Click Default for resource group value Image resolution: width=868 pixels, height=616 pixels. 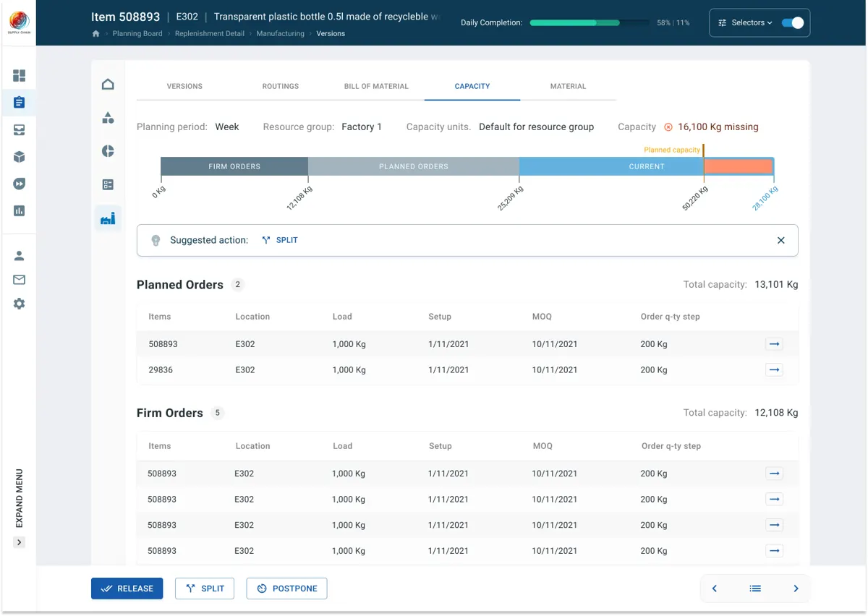tap(537, 127)
